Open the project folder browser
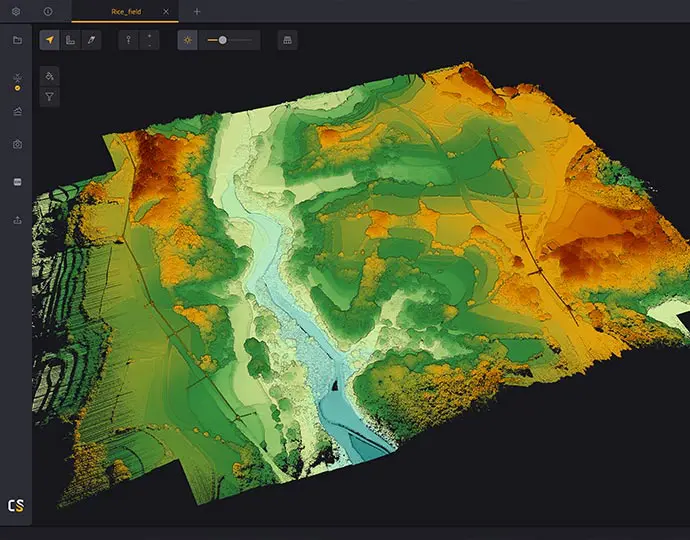690x540 pixels. 17,40
